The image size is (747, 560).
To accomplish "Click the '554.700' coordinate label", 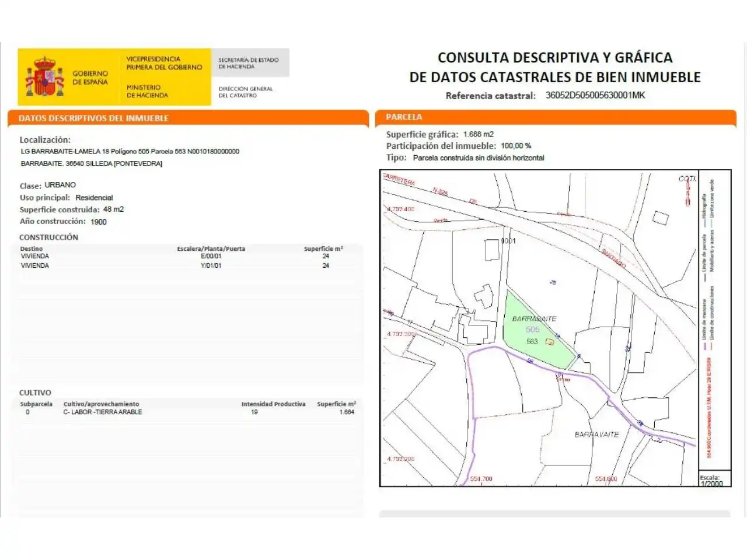I will [x=481, y=479].
